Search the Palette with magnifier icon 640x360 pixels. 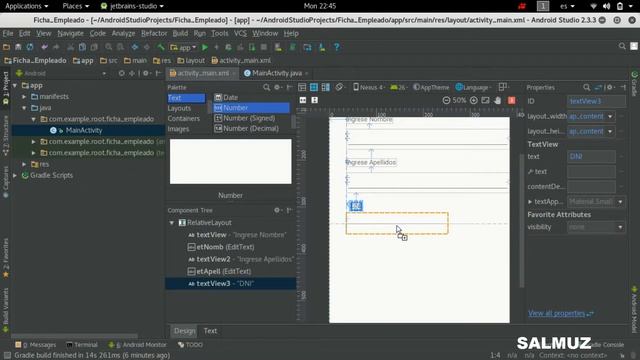[x=267, y=87]
